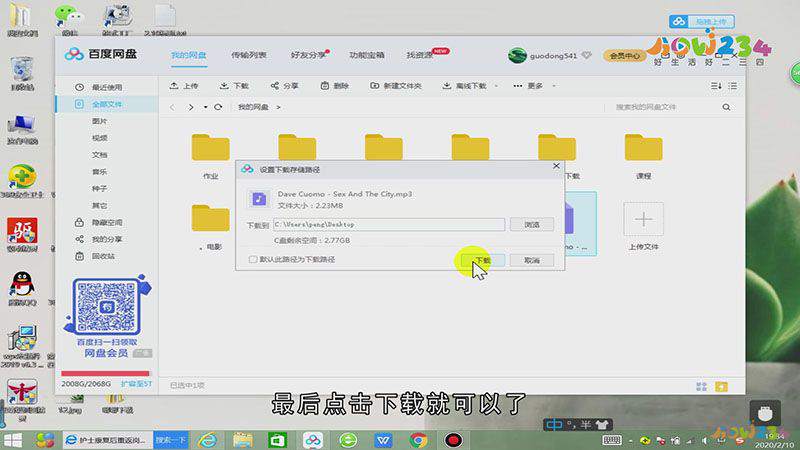Select 全部文件 in the sidebar
Screen dimensions: 800x450
[107, 104]
